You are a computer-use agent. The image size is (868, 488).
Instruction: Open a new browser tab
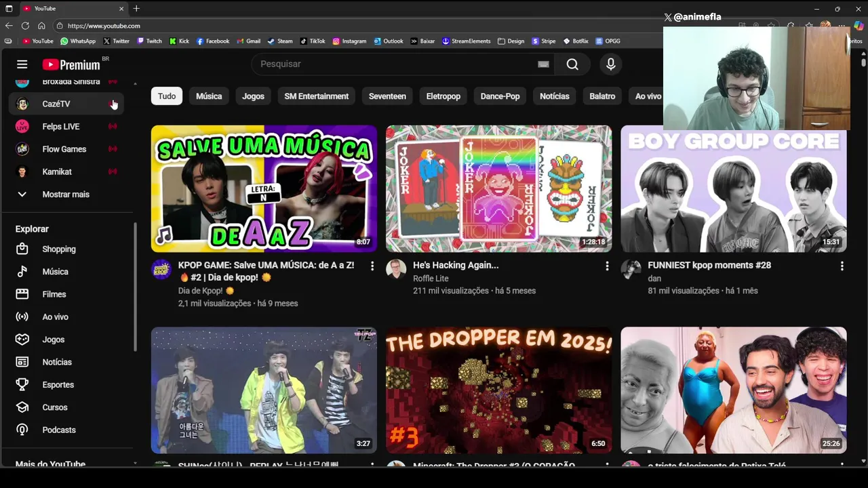[x=136, y=8]
